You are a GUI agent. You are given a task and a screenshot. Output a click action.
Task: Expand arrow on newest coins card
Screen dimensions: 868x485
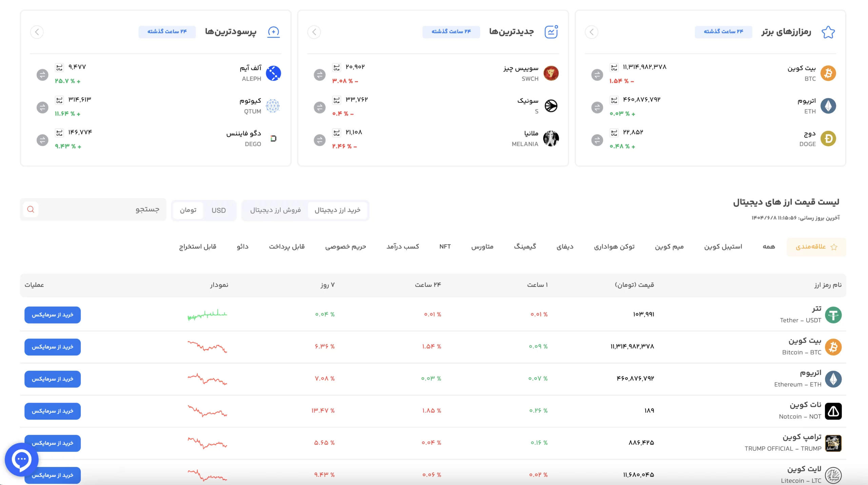coord(314,32)
